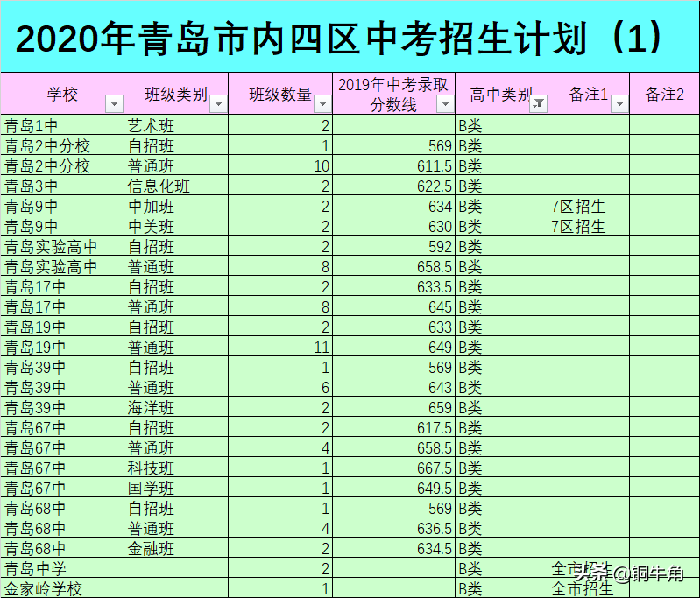Open the 备注1 column filter dropdown

[619, 104]
